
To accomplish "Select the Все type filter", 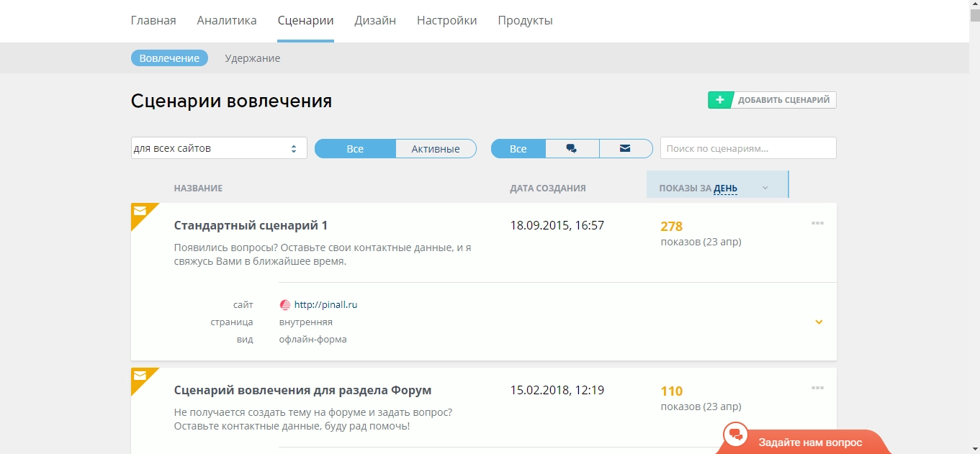I will click(x=518, y=149).
